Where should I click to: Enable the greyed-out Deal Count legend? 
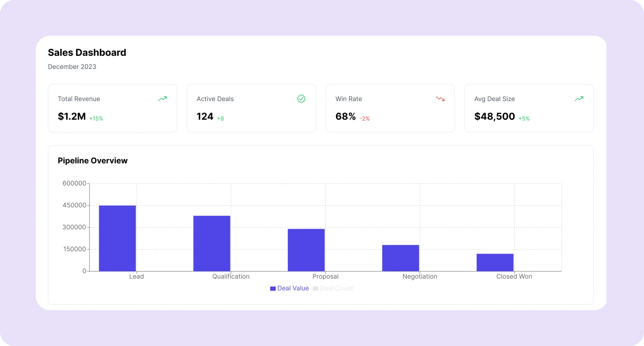point(336,288)
